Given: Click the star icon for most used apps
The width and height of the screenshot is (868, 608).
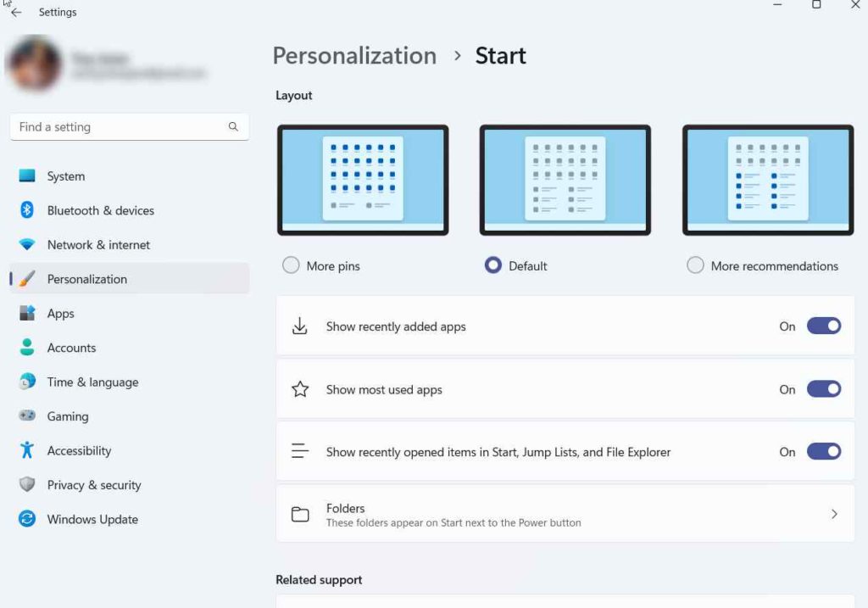Looking at the screenshot, I should click(x=300, y=389).
